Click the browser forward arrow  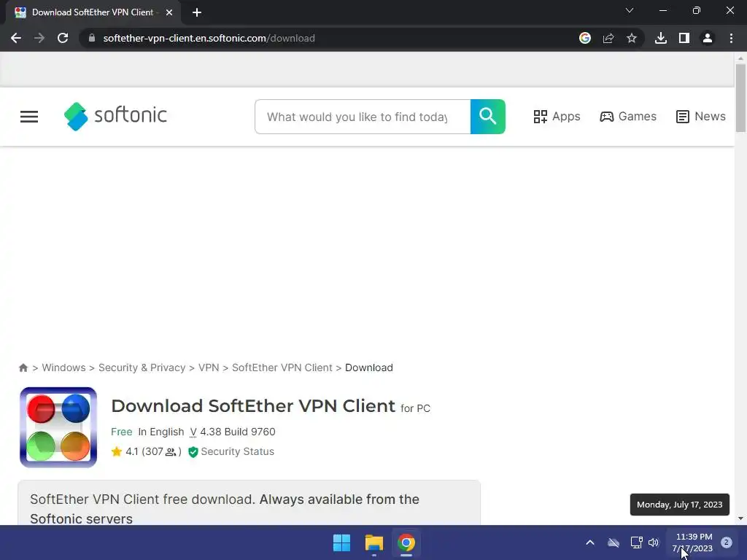click(39, 38)
